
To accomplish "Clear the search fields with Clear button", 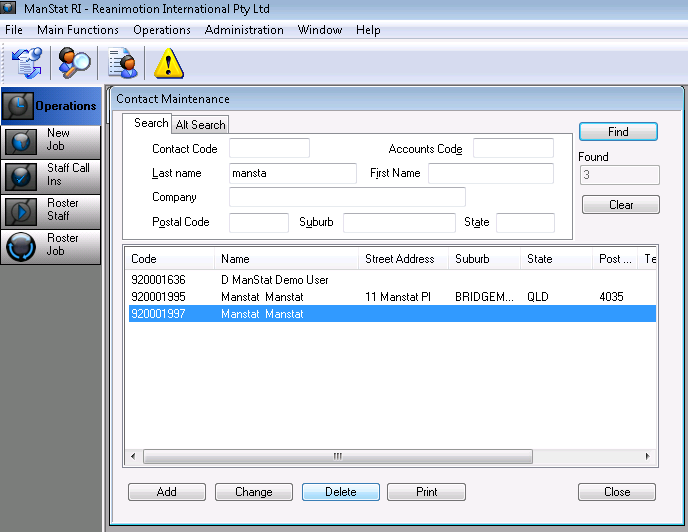I will coord(620,205).
